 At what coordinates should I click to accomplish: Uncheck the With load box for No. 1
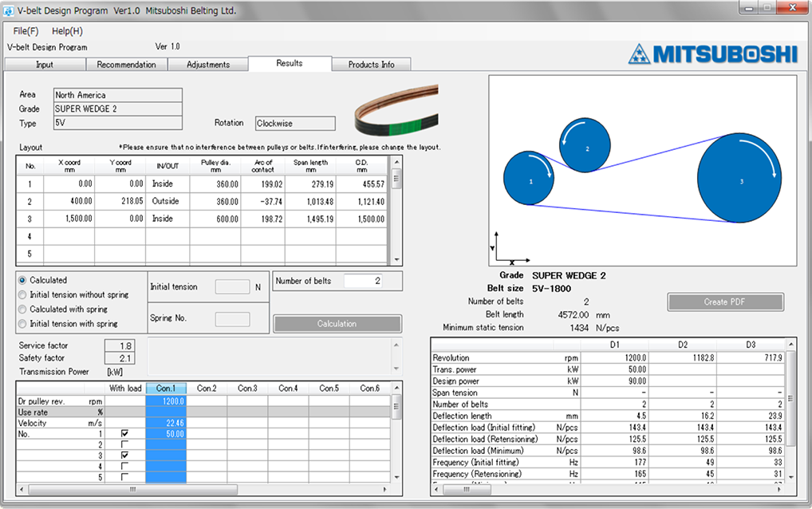[x=124, y=433]
